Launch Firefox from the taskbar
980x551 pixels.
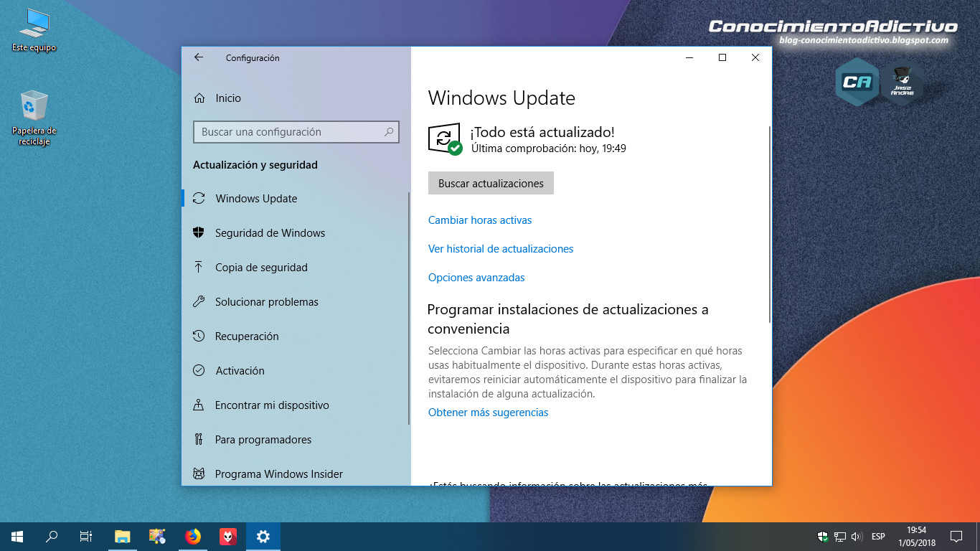(x=192, y=536)
